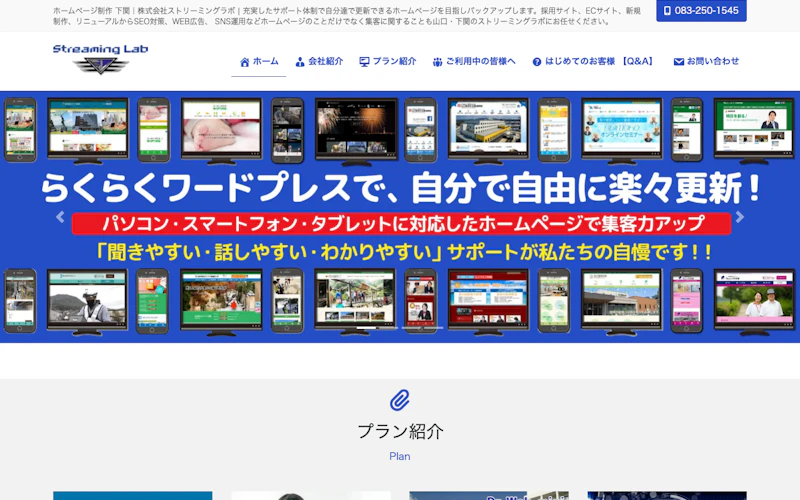Click the house icon beside ホーム
The width and height of the screenshot is (800, 500).
(245, 62)
